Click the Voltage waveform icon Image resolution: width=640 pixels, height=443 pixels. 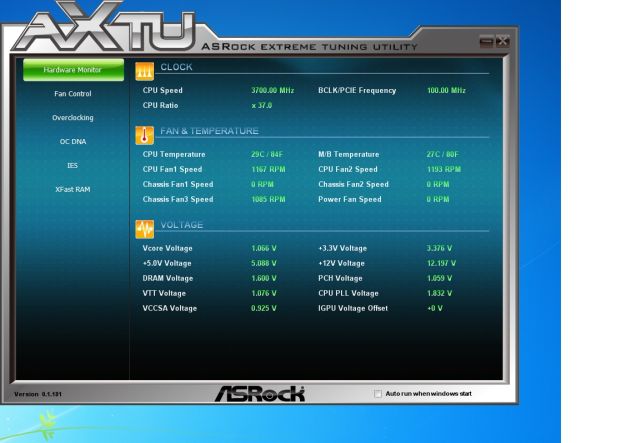pos(144,229)
